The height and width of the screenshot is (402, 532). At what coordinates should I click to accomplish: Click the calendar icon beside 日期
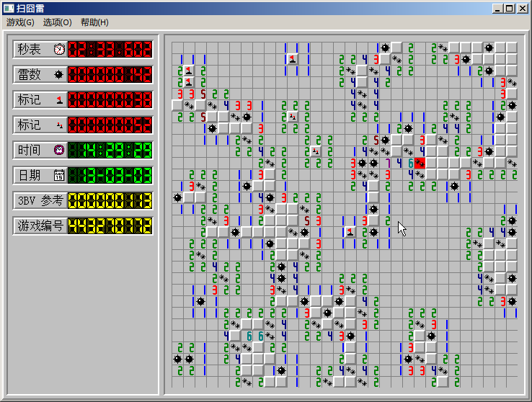click(59, 175)
